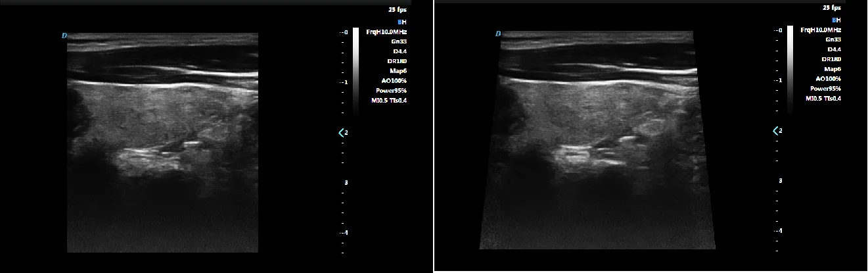Image resolution: width=868 pixels, height=273 pixels.
Task: Click the 25 fps readout in right panel
Action: point(832,8)
